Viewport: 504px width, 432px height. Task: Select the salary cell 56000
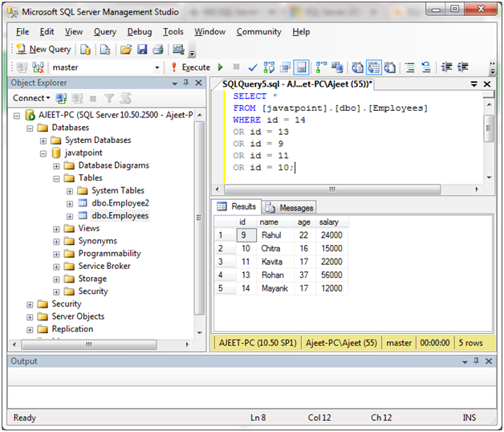click(331, 275)
